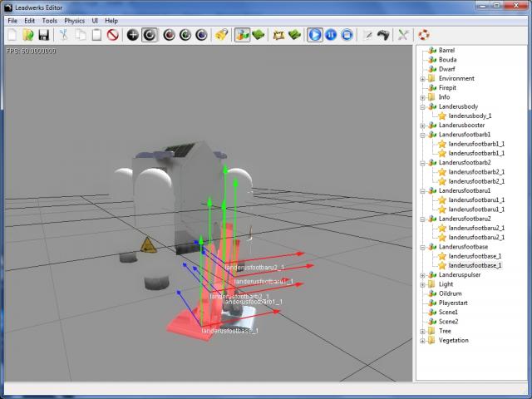Click the Save floppy disk icon
This screenshot has width=532, height=399.
[43, 35]
